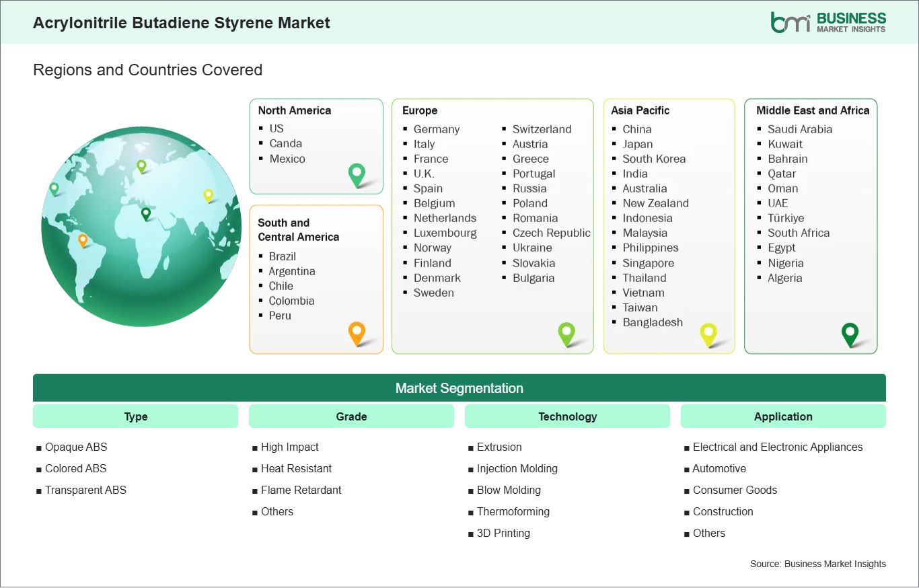The image size is (919, 588).
Task: Click the Market Segmentation header bar
Action: [459, 388]
